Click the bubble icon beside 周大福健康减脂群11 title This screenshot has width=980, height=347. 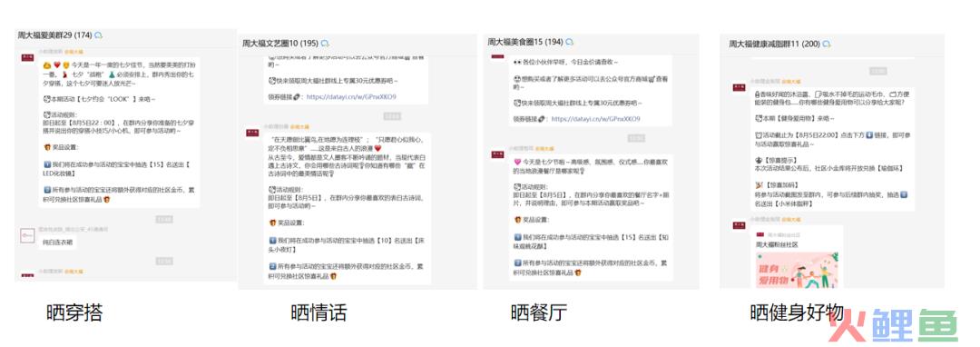pyautogui.click(x=827, y=45)
